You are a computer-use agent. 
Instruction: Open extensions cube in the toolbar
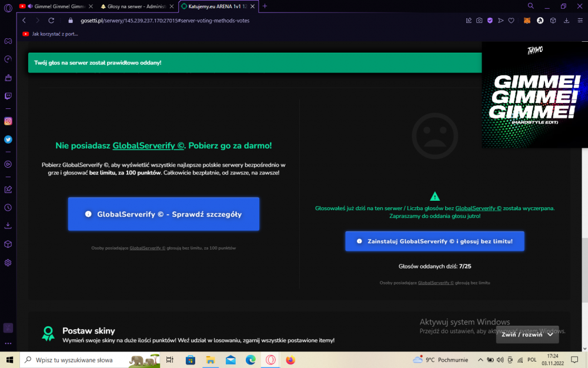[x=553, y=21]
